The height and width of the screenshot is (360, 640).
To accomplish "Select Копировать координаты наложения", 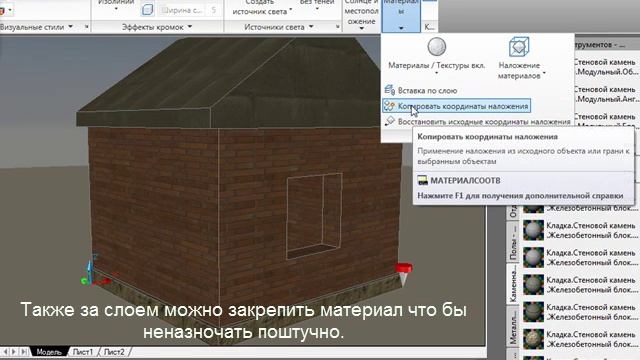I will pos(456,106).
